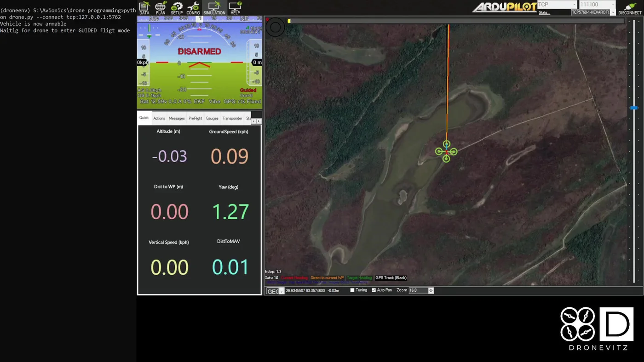This screenshot has height=362, width=644.
Task: Switch to the Quick tab
Action: 144,118
